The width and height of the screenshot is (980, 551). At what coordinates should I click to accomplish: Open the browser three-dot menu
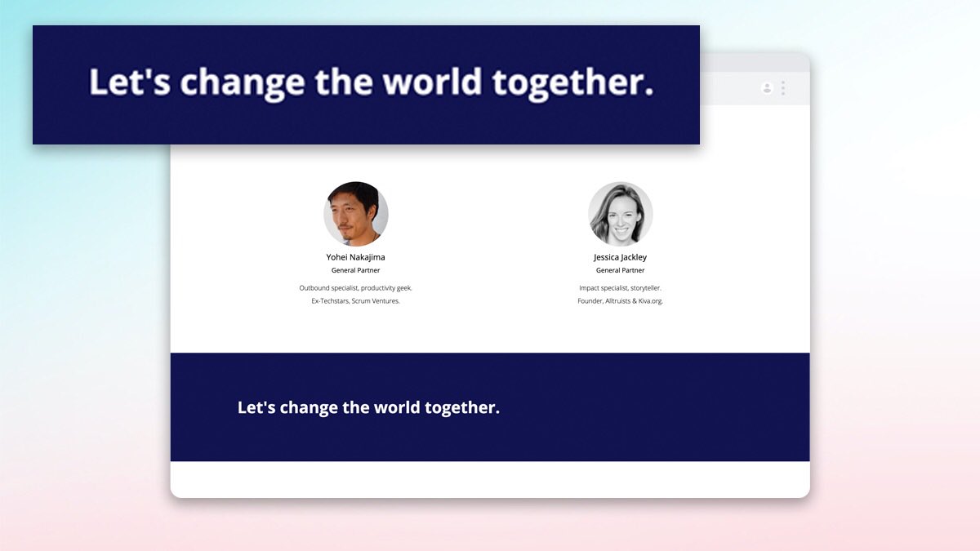click(783, 88)
